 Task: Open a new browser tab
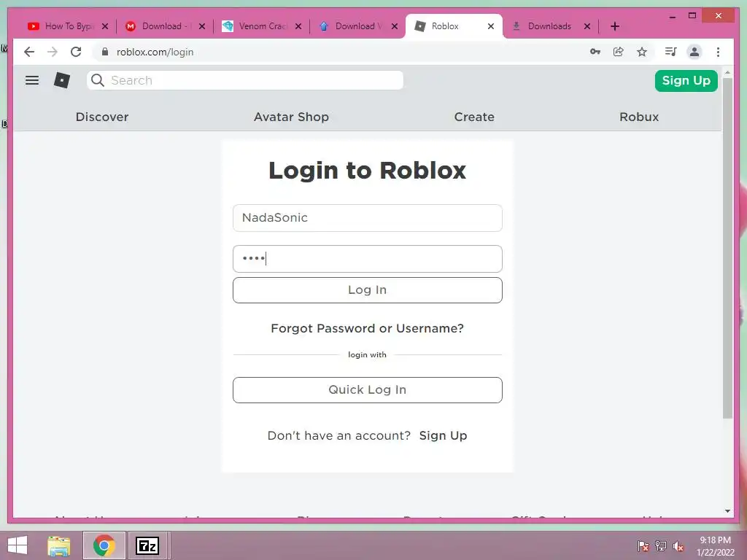(x=615, y=26)
